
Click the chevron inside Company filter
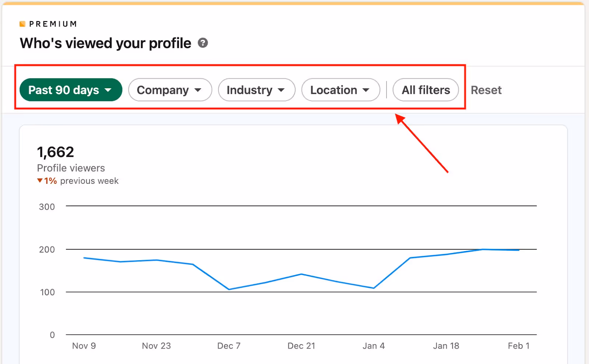point(198,90)
